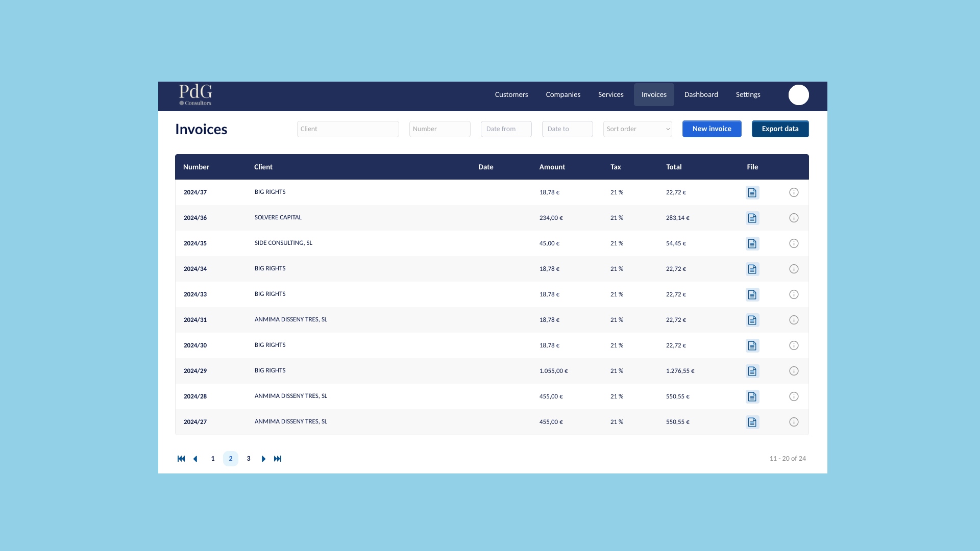Open the Date to picker field
980x551 pixels.
pos(567,129)
